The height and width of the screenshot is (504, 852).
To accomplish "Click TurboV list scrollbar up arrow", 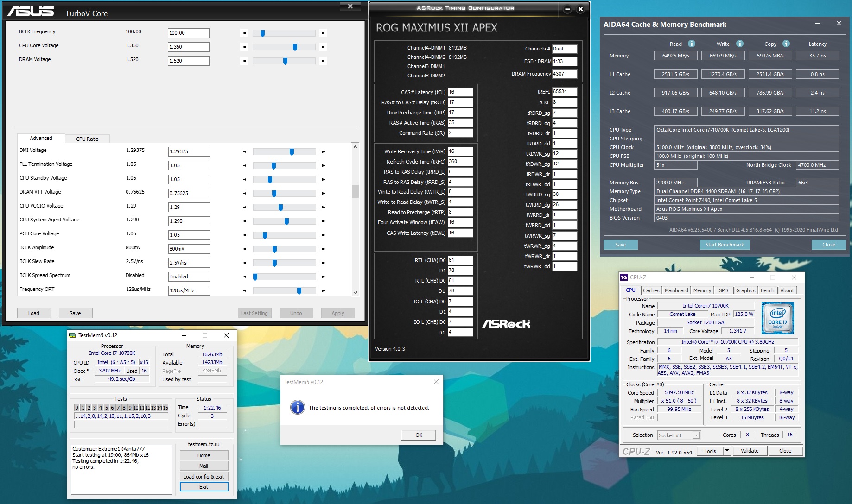I will point(355,147).
